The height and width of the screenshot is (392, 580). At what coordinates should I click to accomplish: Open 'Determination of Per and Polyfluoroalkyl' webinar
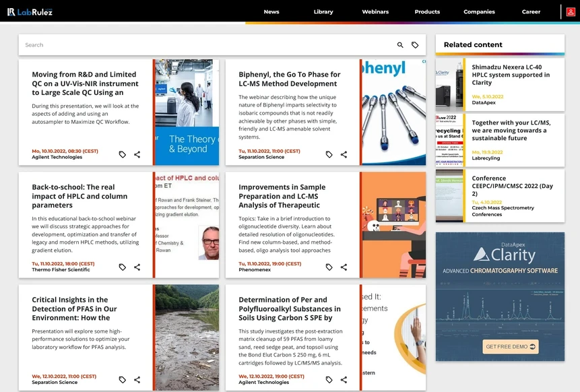coord(290,308)
